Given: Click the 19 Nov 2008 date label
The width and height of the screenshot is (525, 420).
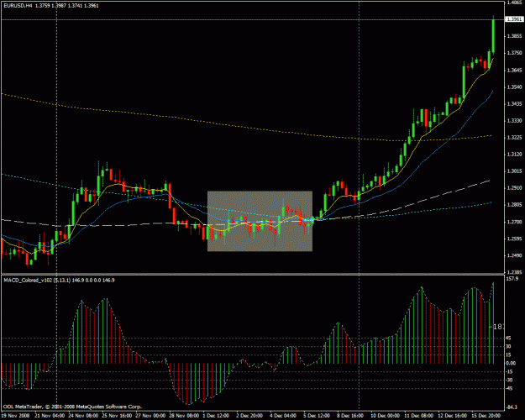Looking at the screenshot, I should (x=16, y=416).
